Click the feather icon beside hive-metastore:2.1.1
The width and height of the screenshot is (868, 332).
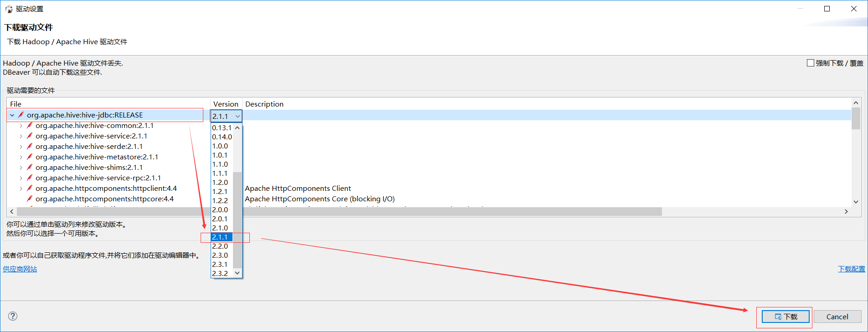pos(30,157)
